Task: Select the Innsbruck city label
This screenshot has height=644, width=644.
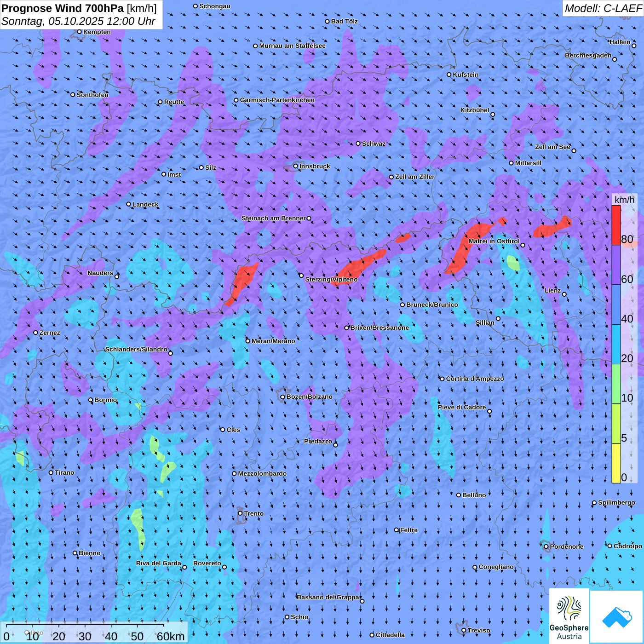Action: click(315, 166)
